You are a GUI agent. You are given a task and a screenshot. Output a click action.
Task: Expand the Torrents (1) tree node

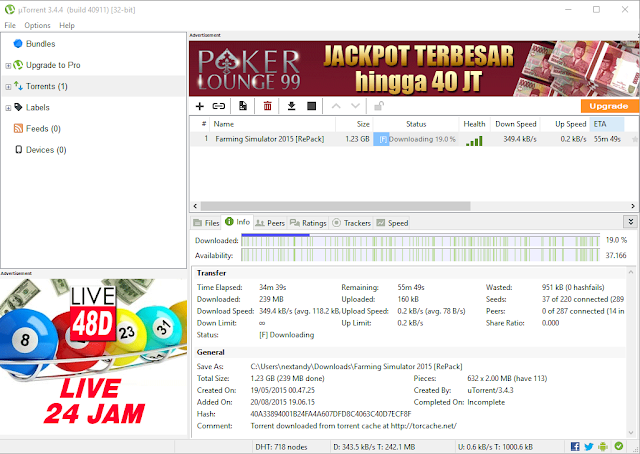click(8, 87)
